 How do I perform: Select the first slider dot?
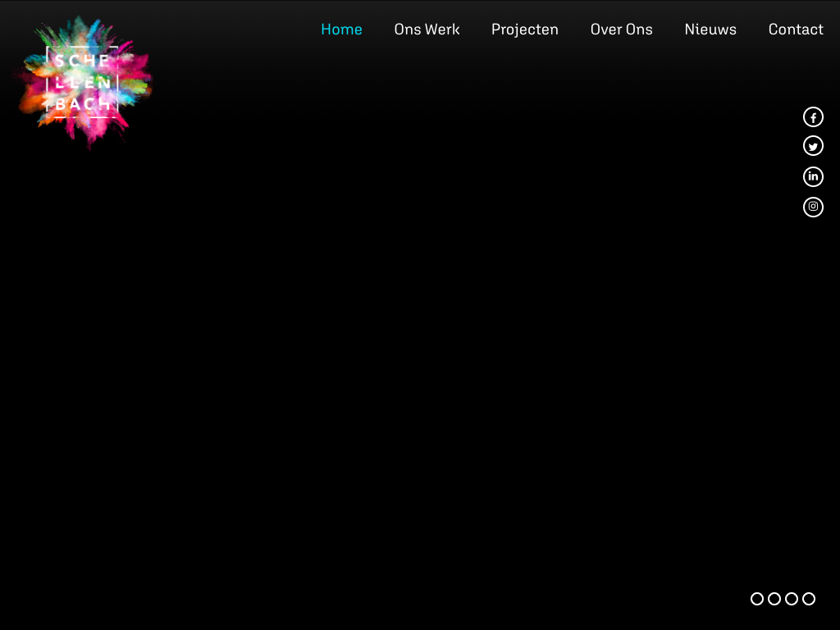click(x=757, y=599)
